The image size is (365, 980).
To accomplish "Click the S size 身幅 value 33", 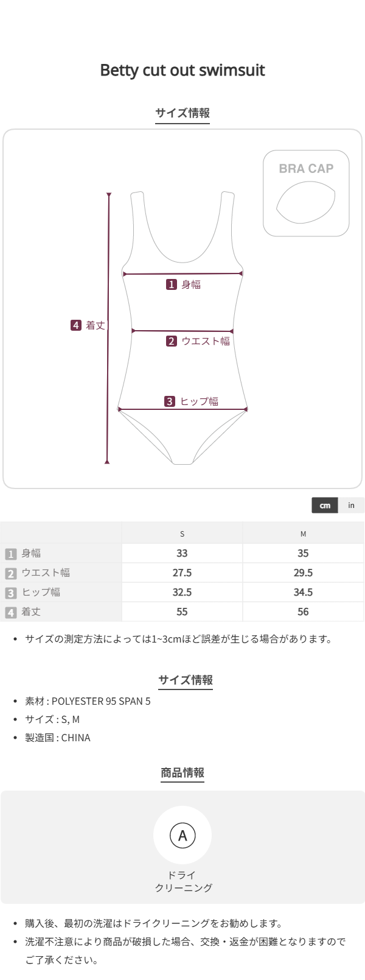I will click(x=182, y=554).
